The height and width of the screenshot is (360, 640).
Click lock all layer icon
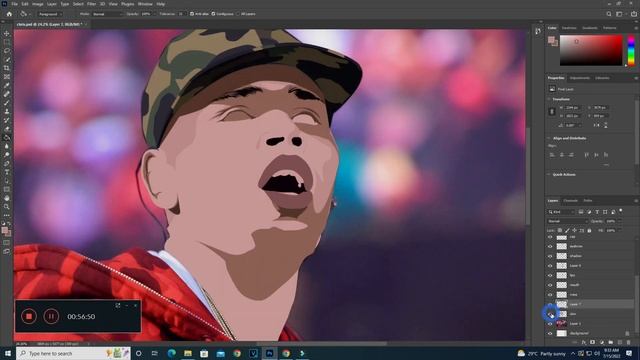[x=589, y=231]
